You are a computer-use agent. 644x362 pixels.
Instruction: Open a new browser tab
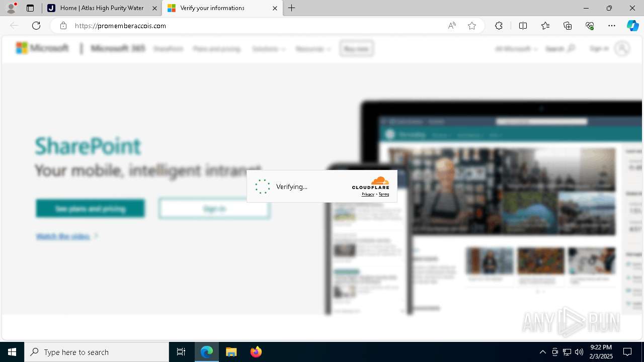tap(292, 8)
